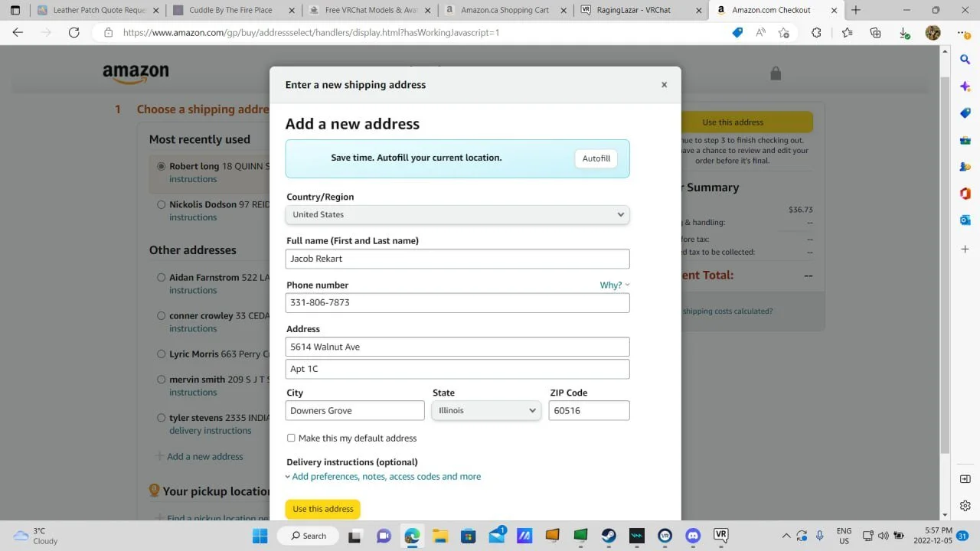Open Robert long delivery instructions link
The image size is (980, 551).
pyautogui.click(x=193, y=179)
